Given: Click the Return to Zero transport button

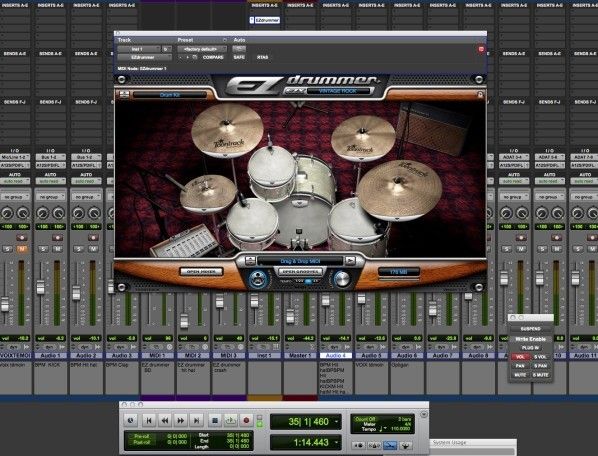Looking at the screenshot, I should (149, 421).
